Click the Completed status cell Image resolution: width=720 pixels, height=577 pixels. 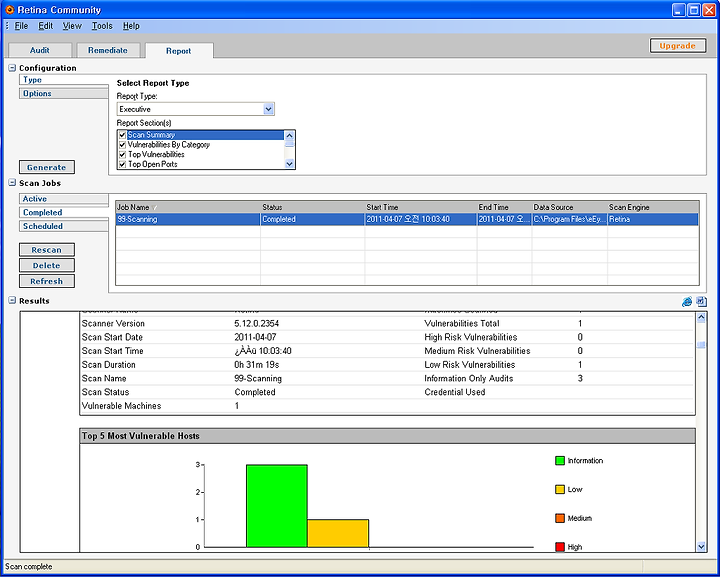(313, 219)
